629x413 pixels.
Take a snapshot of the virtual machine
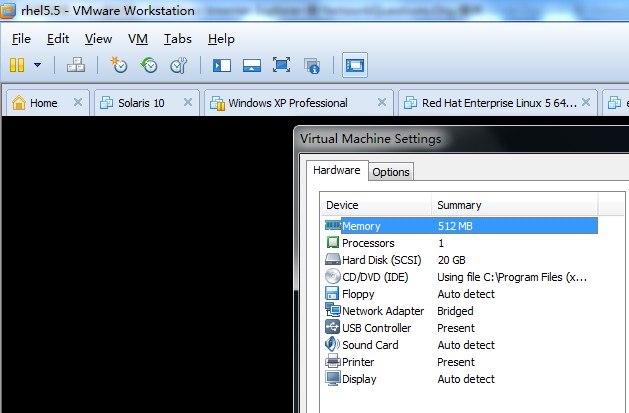coord(119,65)
